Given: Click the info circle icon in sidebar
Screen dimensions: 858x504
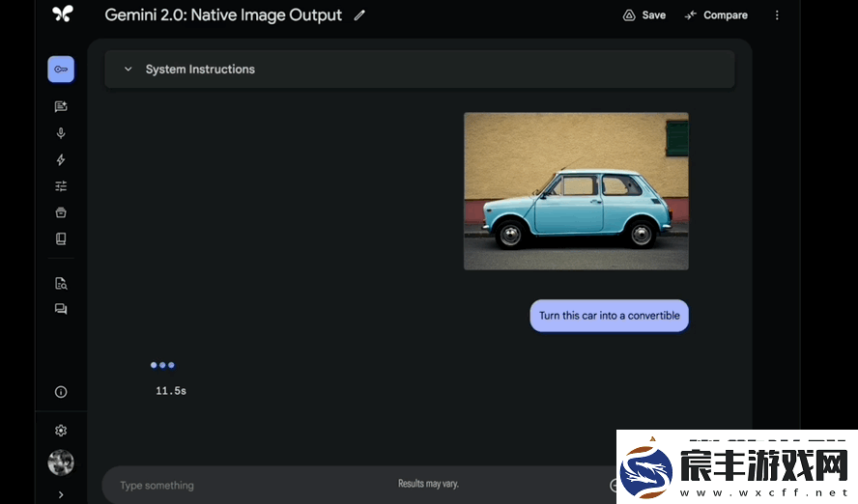Looking at the screenshot, I should [61, 392].
